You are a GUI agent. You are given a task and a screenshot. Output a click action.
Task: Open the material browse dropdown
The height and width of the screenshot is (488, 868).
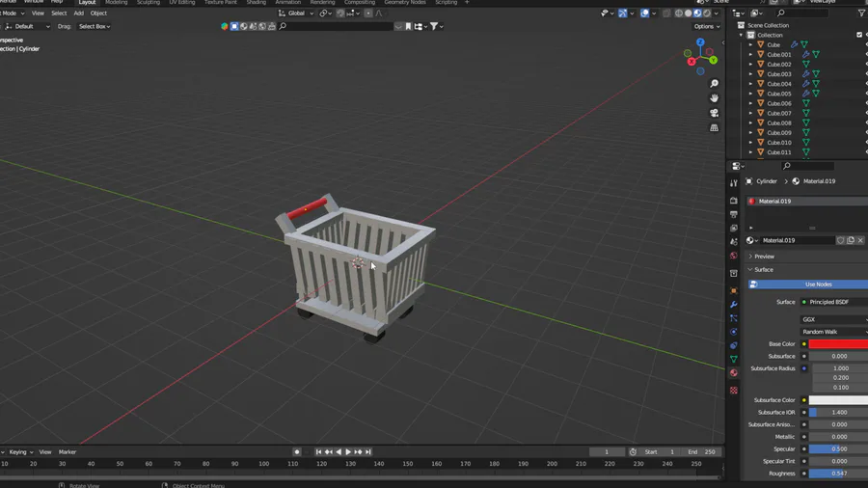(751, 240)
